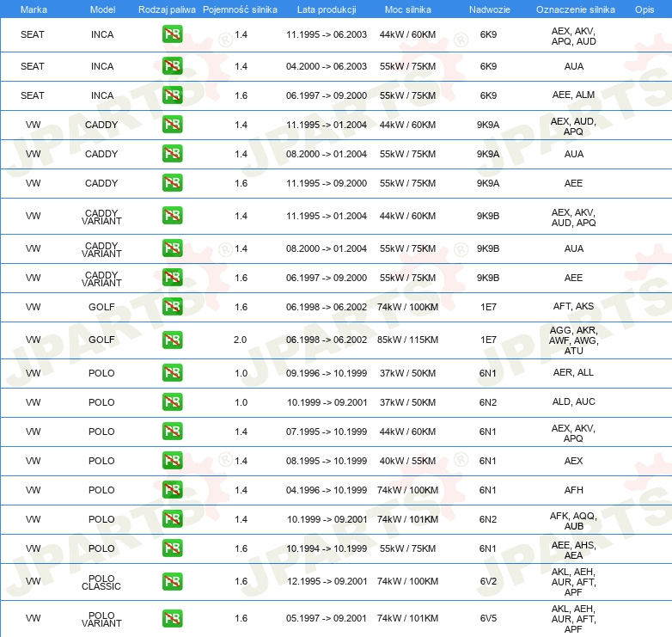Click the 85kW / 115KM power cell
The image size is (672, 637).
pos(407,340)
